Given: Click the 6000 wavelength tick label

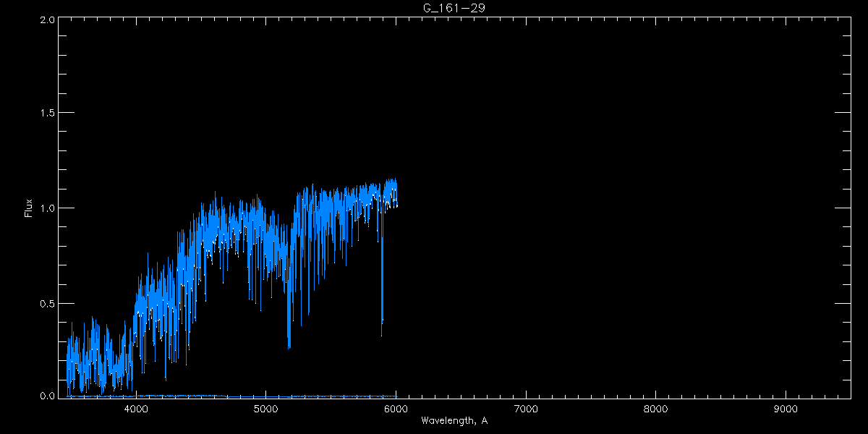Looking at the screenshot, I should click(x=396, y=409).
